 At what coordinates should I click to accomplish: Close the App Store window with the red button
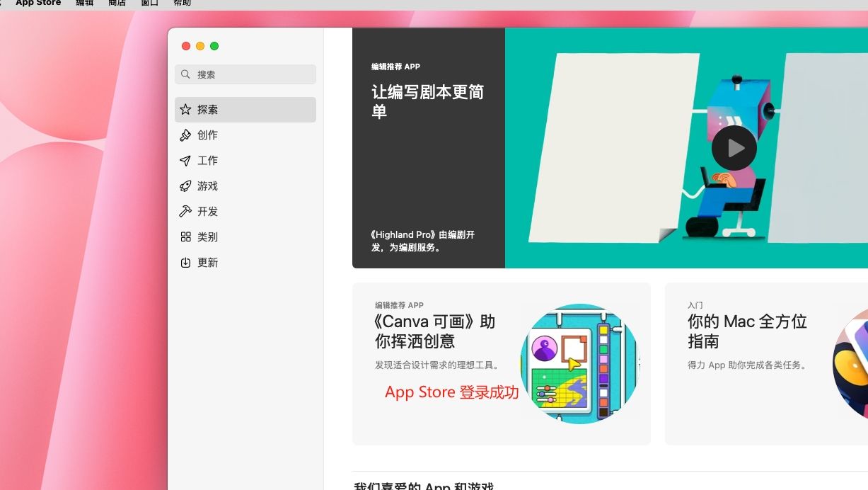click(186, 46)
